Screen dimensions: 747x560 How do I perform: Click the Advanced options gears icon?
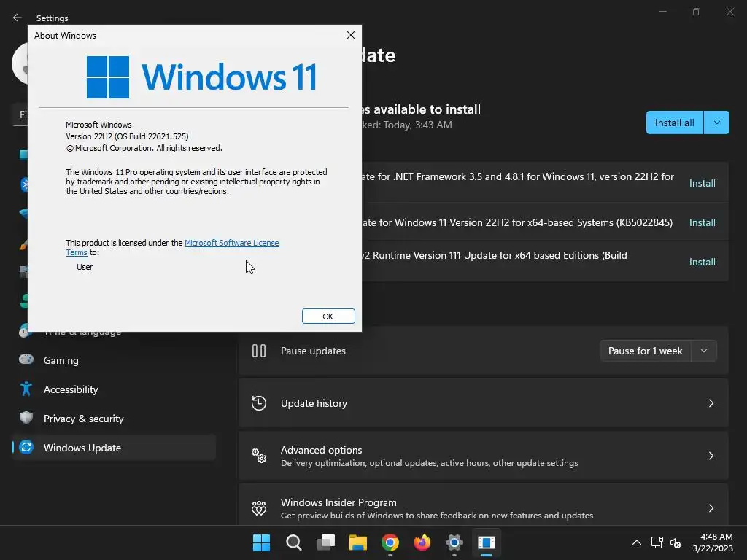(259, 456)
